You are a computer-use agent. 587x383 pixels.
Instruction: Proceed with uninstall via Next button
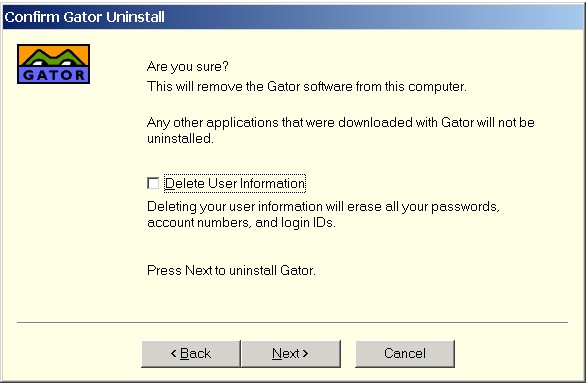[291, 353]
